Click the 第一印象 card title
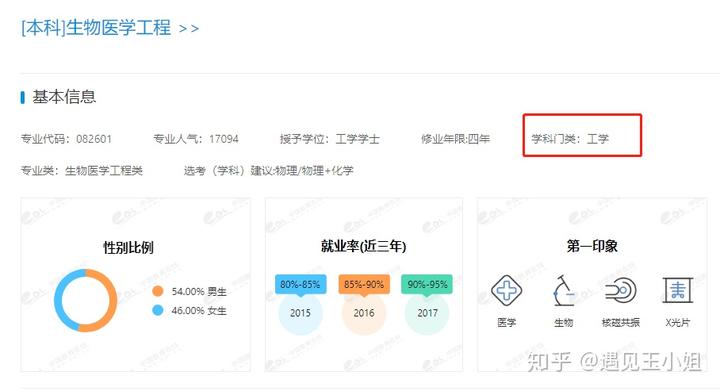This screenshot has width=720, height=391. click(x=592, y=246)
